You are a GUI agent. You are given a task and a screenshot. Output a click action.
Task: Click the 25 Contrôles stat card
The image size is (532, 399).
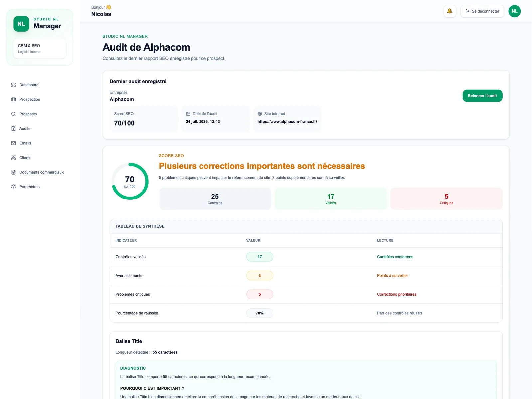point(215,199)
